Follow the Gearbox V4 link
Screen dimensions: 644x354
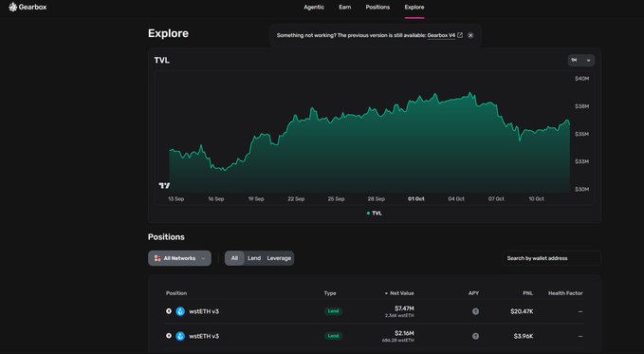tap(441, 35)
